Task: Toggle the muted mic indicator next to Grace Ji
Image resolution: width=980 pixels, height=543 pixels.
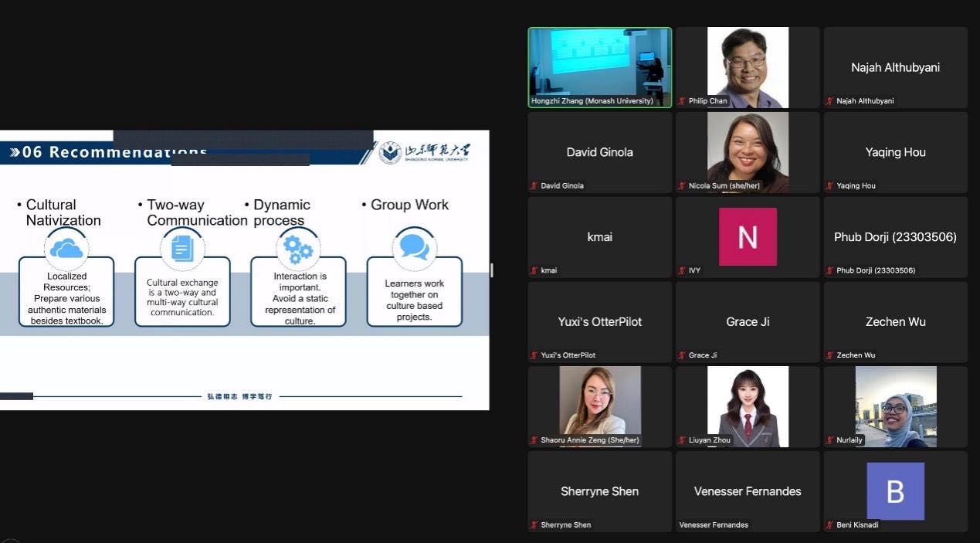Action: click(682, 355)
